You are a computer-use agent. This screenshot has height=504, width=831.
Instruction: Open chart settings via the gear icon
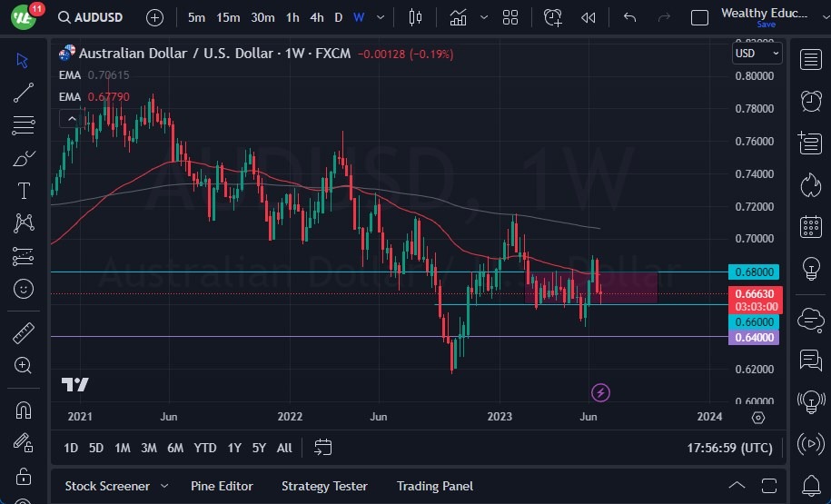tap(758, 418)
